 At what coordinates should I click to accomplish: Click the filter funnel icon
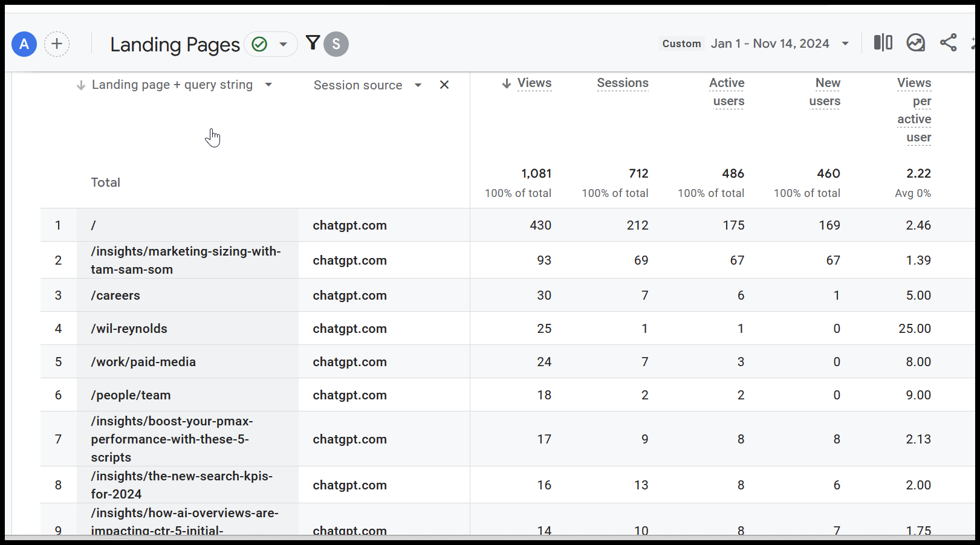313,43
